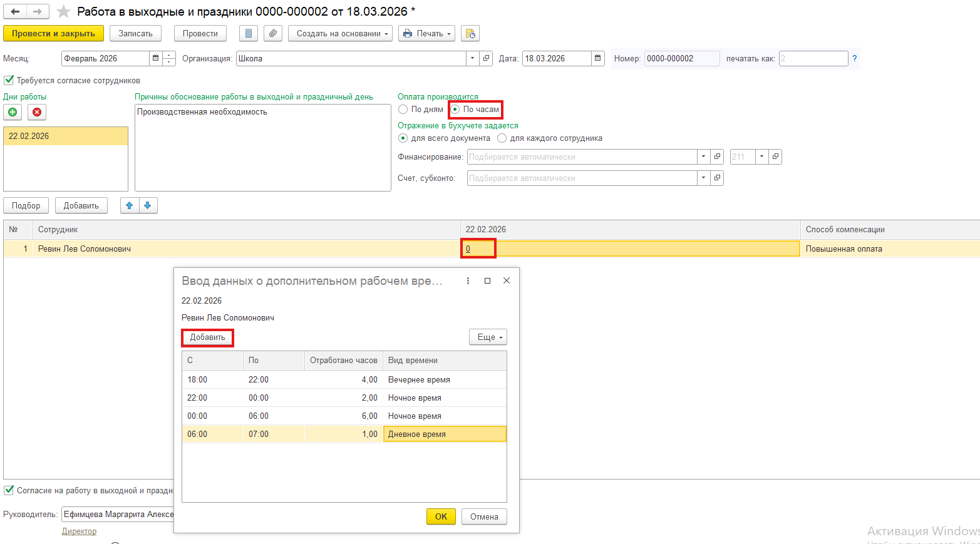980x544 pixels.
Task: Open employee selection with Подбор
Action: (26, 205)
